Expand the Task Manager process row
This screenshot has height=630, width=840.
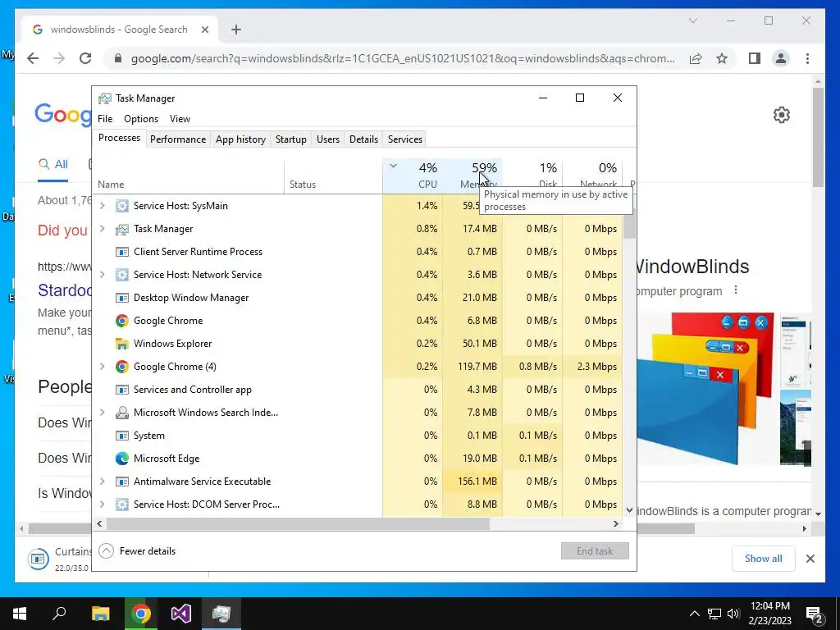[103, 229]
